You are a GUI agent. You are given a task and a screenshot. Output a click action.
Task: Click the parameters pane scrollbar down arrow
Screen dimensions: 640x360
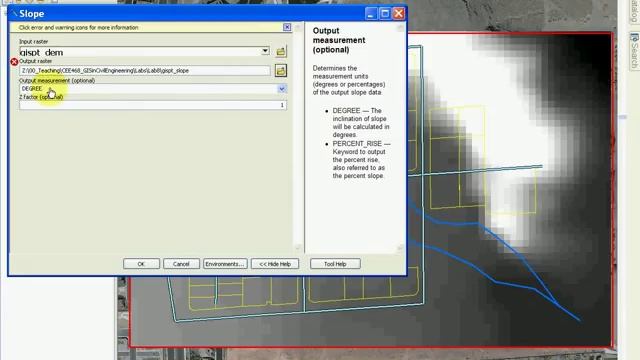click(x=298, y=248)
